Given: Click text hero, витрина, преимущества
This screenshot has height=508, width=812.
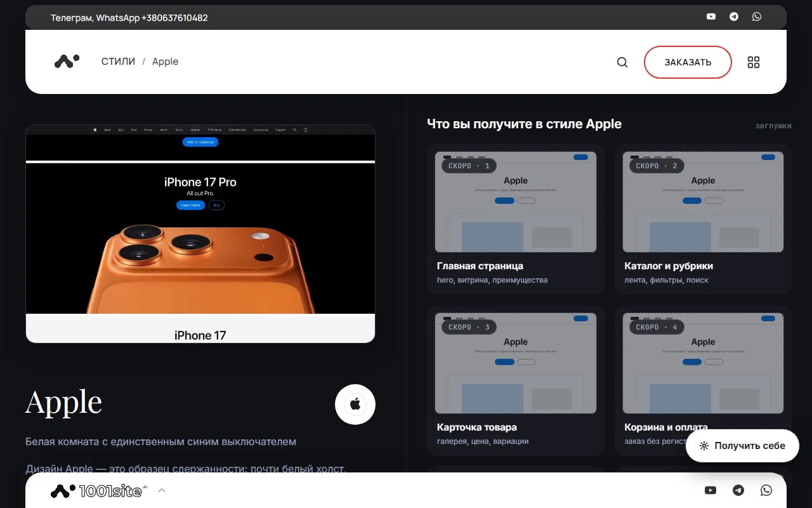Looking at the screenshot, I should pyautogui.click(x=492, y=280).
